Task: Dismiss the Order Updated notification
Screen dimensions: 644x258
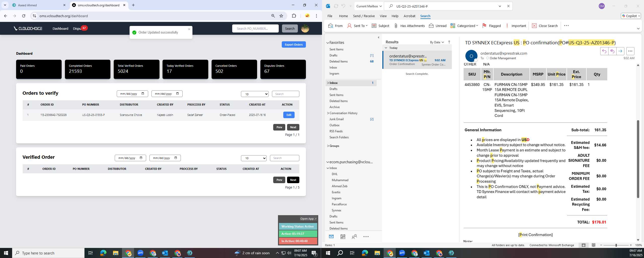Action: [x=189, y=29]
